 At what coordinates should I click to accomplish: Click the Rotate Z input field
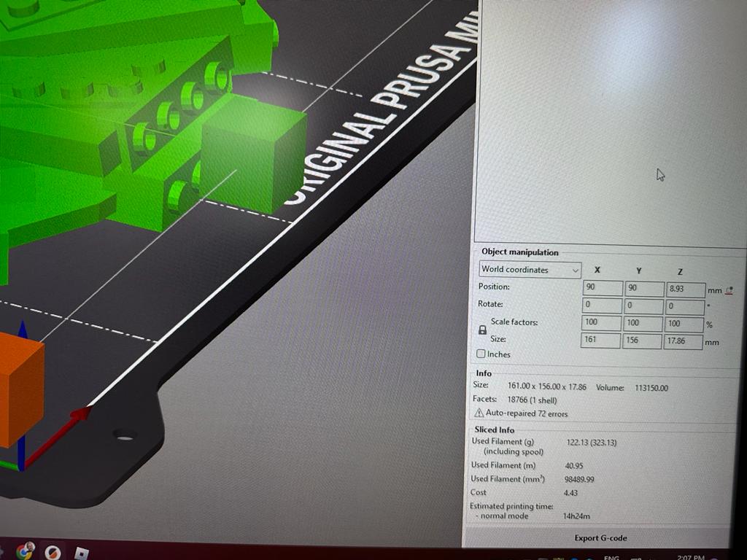(685, 307)
